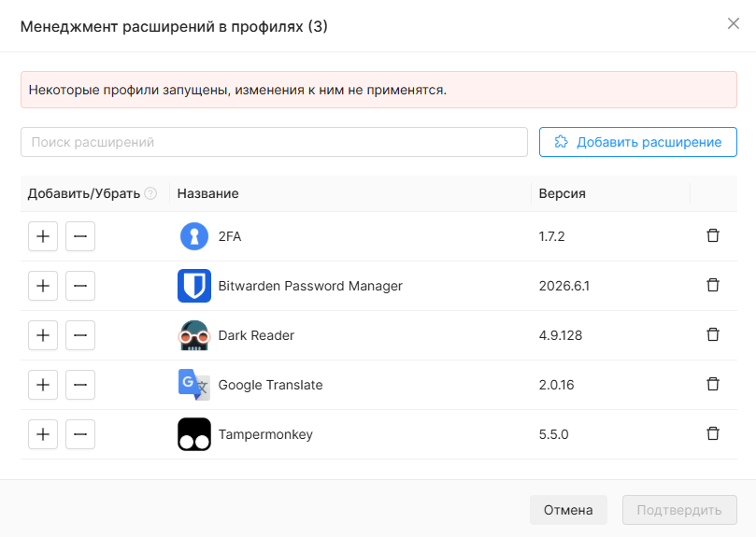Click the dialog title Менеджмент расширений
This screenshot has height=537, width=756.
(174, 26)
